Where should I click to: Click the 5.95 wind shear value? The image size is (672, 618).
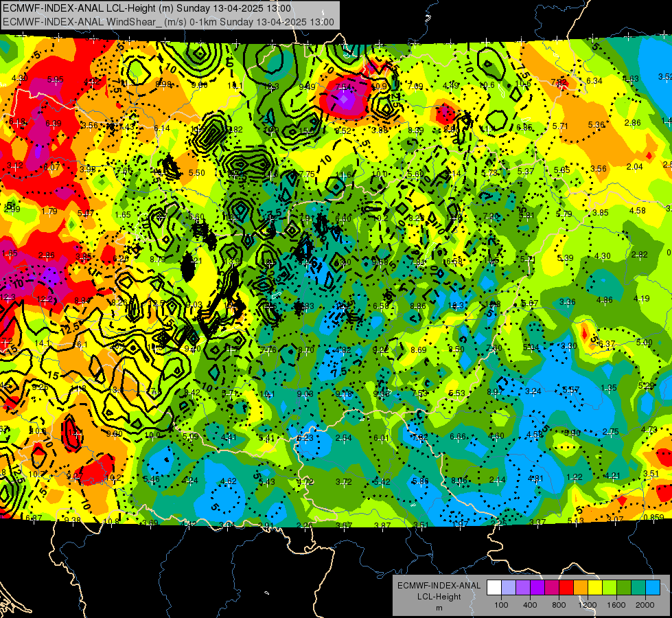pyautogui.click(x=56, y=80)
